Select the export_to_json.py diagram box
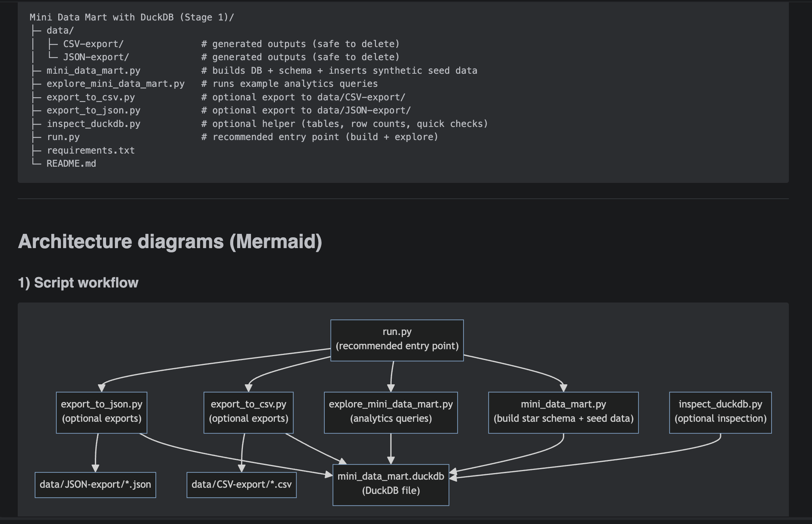 tap(102, 411)
